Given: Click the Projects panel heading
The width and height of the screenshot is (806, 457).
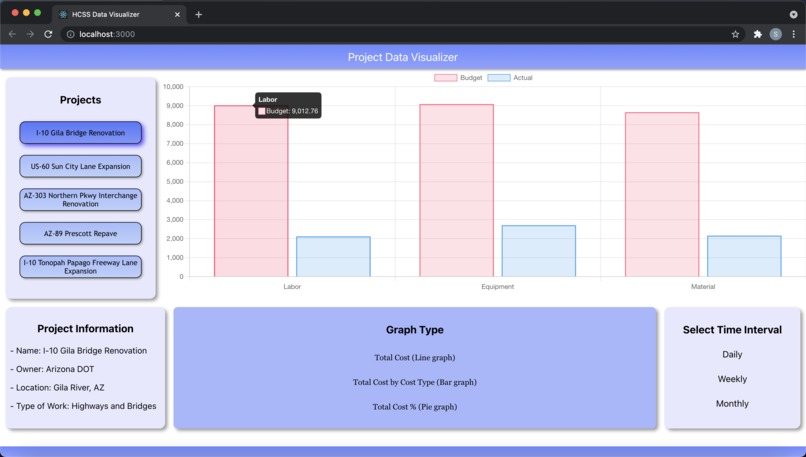Looking at the screenshot, I should tap(80, 100).
